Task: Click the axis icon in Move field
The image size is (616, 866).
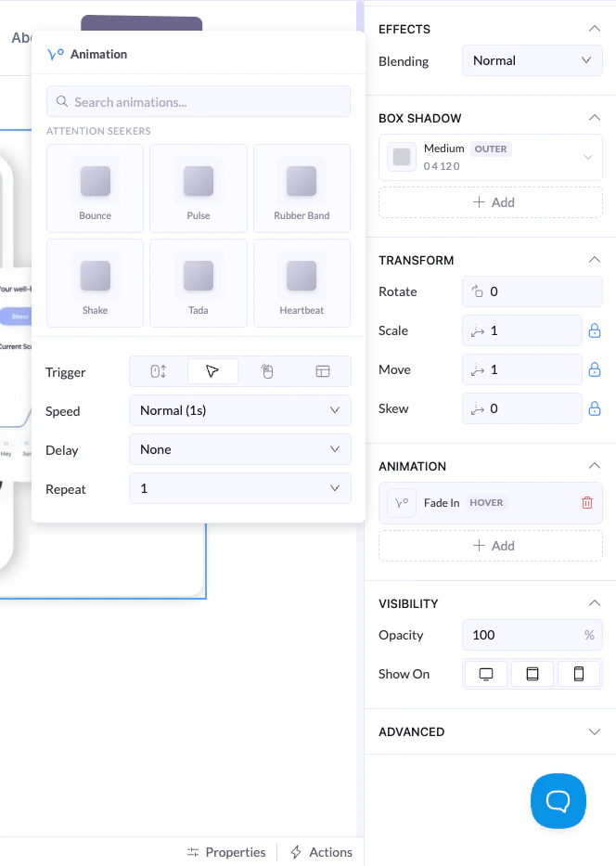Action: [477, 370]
